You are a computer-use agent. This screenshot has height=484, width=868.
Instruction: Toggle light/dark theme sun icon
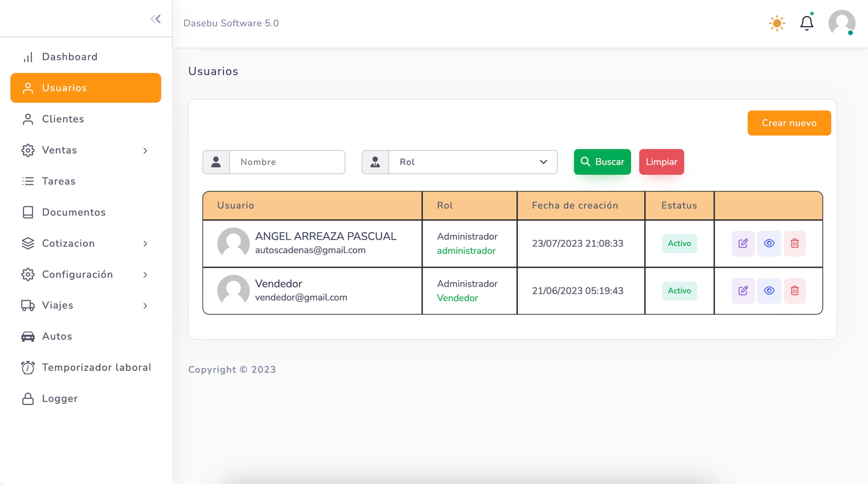pos(777,23)
